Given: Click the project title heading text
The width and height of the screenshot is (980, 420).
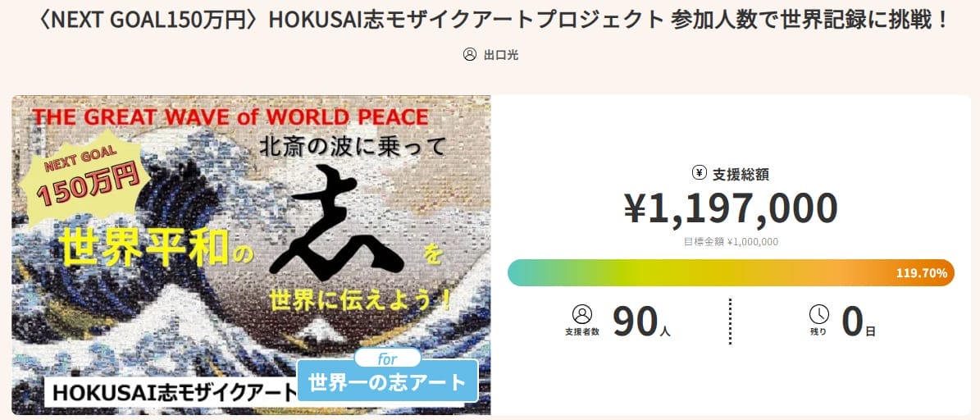Looking at the screenshot, I should 490,20.
